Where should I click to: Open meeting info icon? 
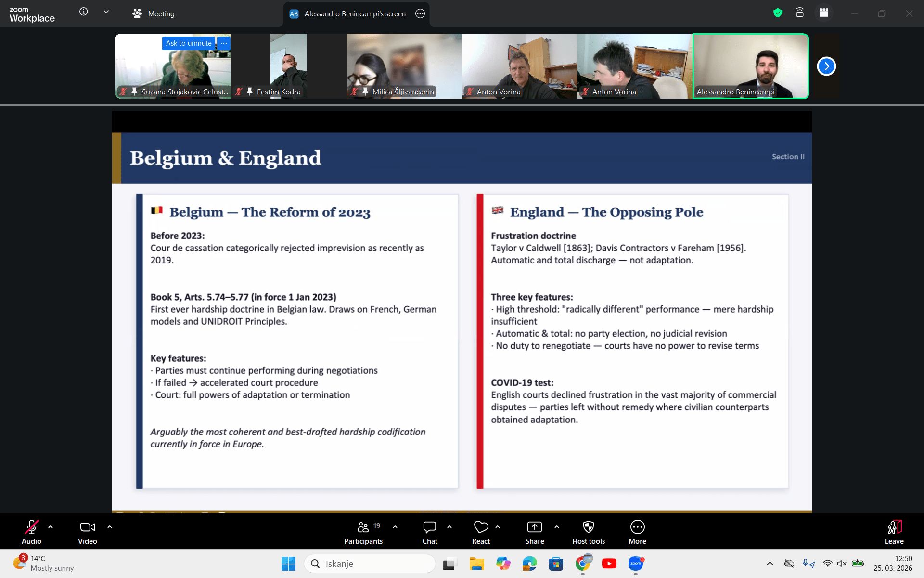[83, 12]
